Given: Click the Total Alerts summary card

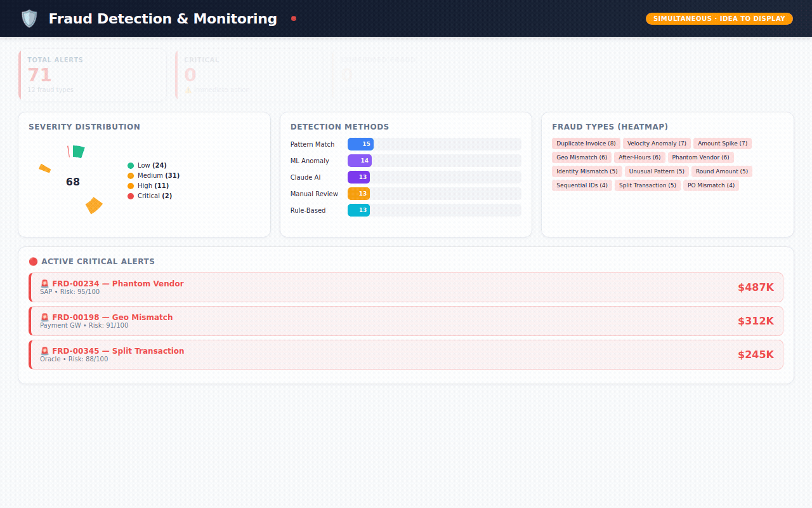Looking at the screenshot, I should pyautogui.click(x=93, y=74).
